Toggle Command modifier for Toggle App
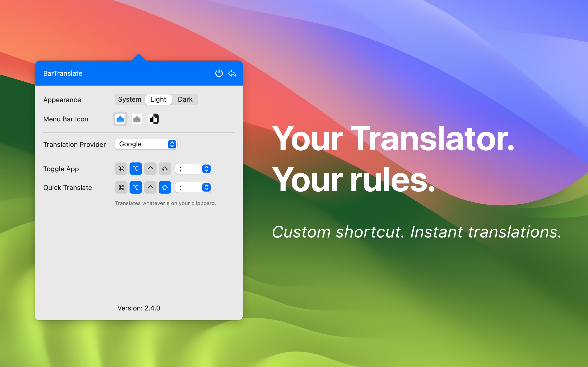588x367 pixels. 121,169
